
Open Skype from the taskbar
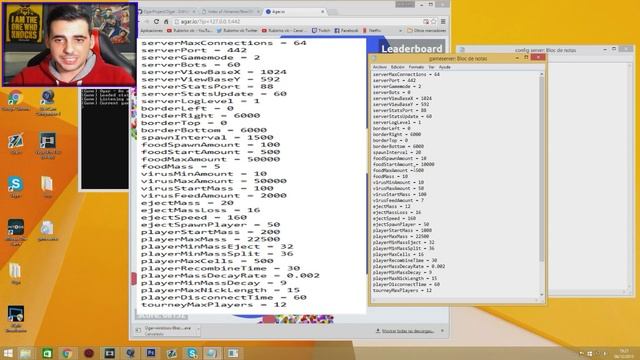coord(192,353)
